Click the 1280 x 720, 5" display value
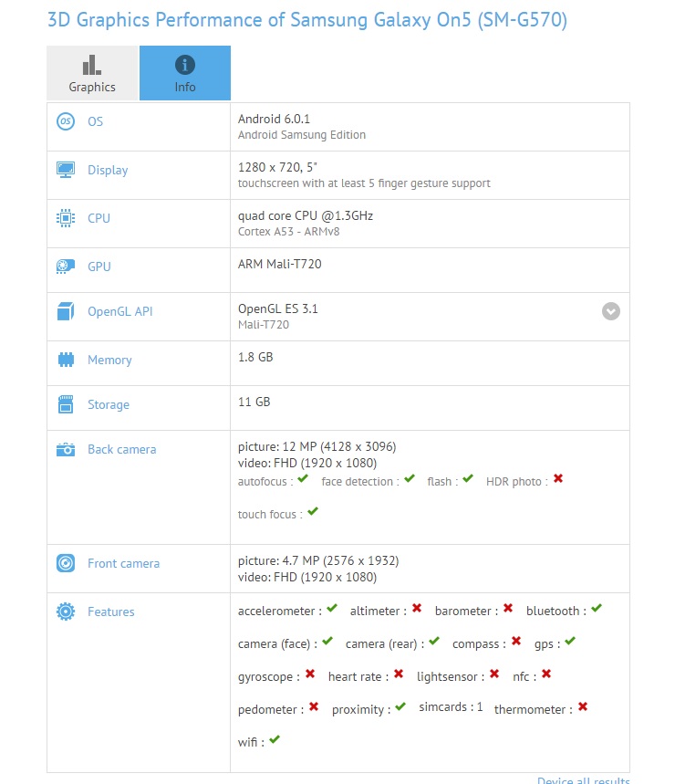This screenshot has height=784, width=675. 277,167
